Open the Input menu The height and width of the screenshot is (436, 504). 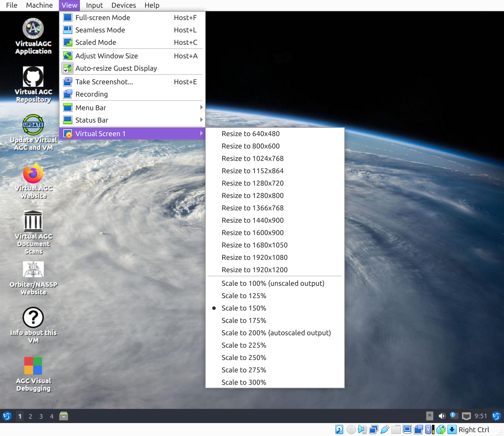(94, 5)
